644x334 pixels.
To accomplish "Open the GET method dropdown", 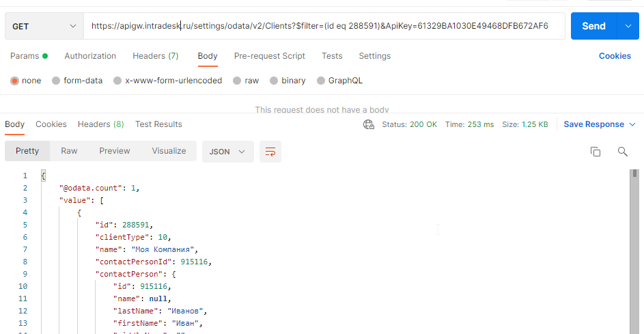I will 44,26.
